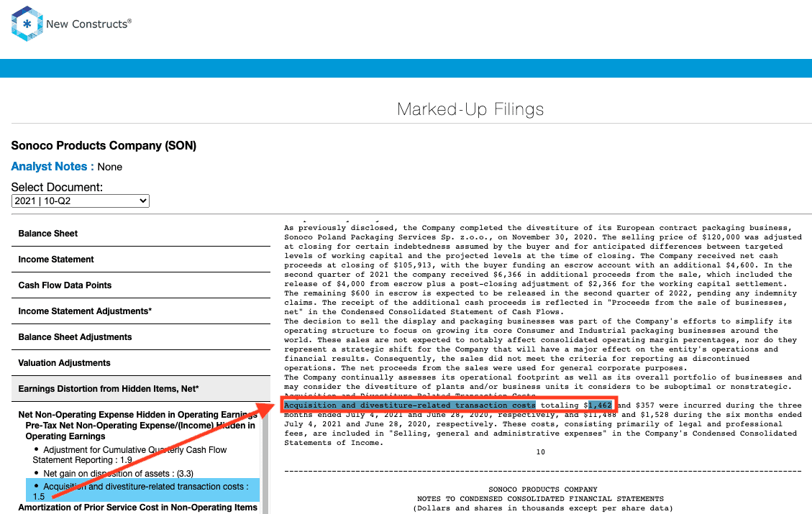Open Balance Sheet Adjustments section
This screenshot has height=514, width=812.
[141, 337]
